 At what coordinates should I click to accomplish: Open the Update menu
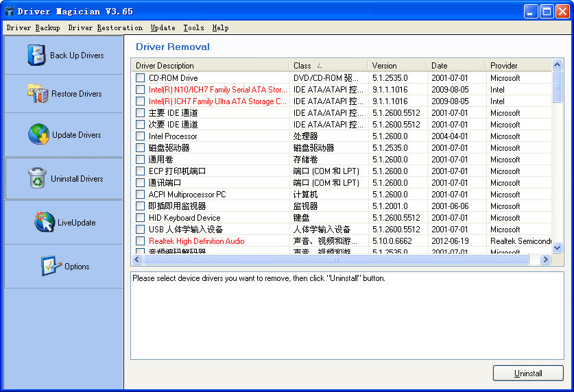pyautogui.click(x=163, y=28)
